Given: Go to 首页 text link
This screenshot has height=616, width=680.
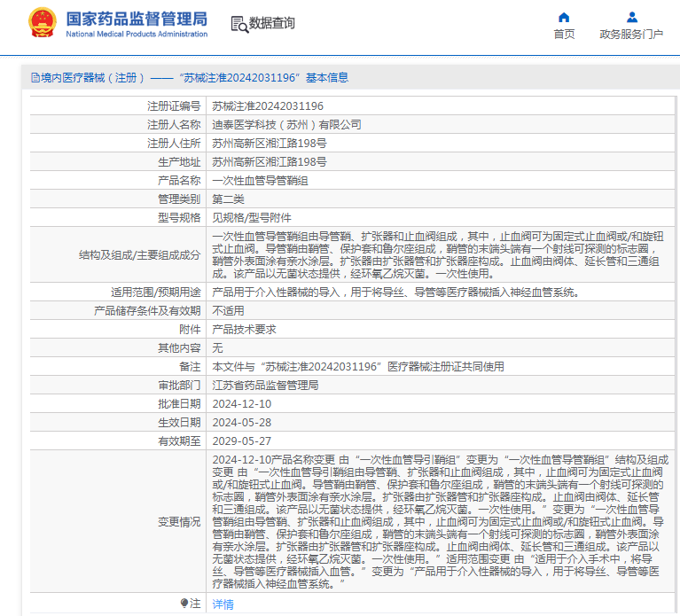Looking at the screenshot, I should click(x=564, y=35).
